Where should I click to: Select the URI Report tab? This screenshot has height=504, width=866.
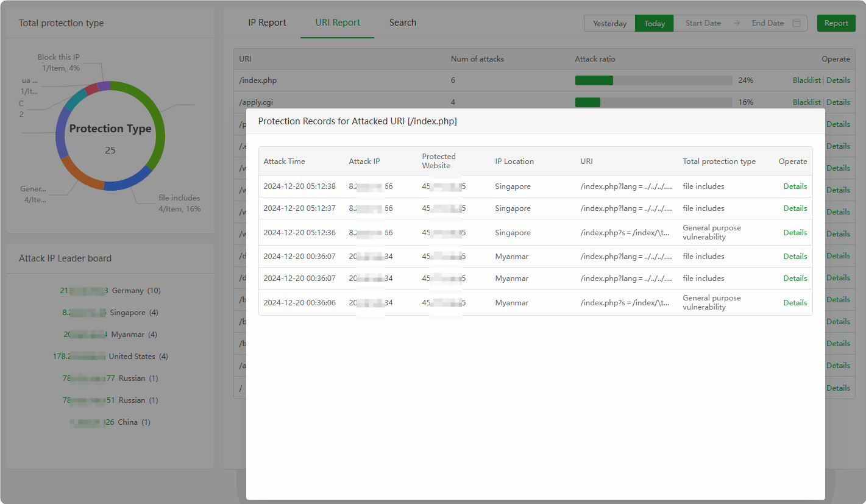click(x=338, y=23)
